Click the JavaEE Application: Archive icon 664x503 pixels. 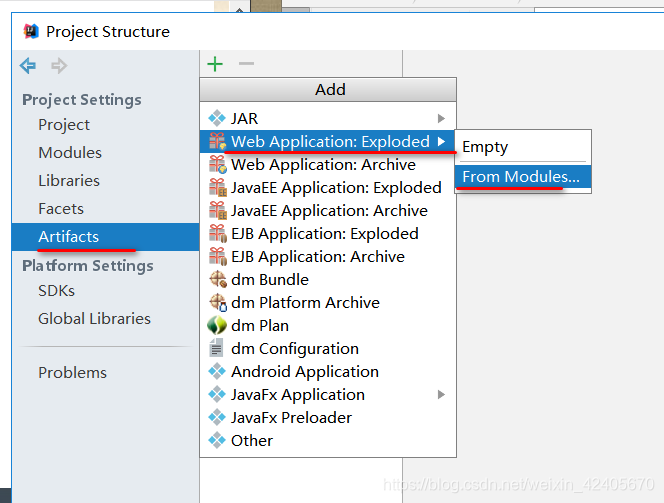pos(218,210)
